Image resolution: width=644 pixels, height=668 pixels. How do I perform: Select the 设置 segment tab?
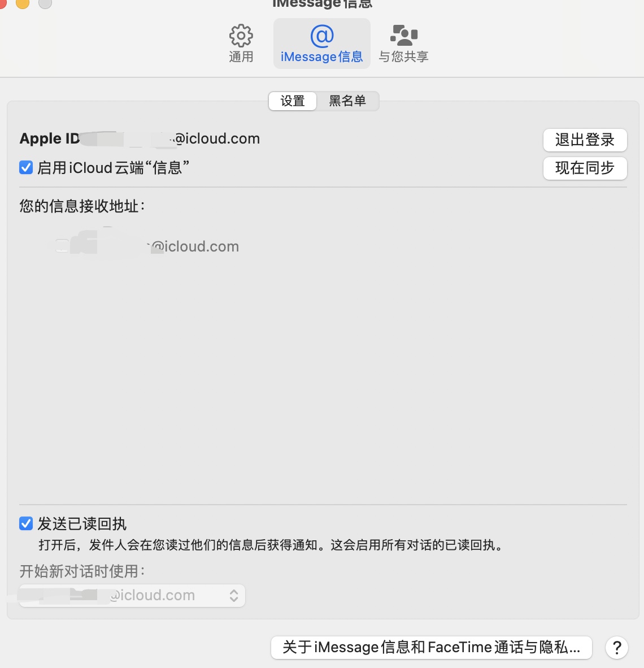click(x=293, y=101)
